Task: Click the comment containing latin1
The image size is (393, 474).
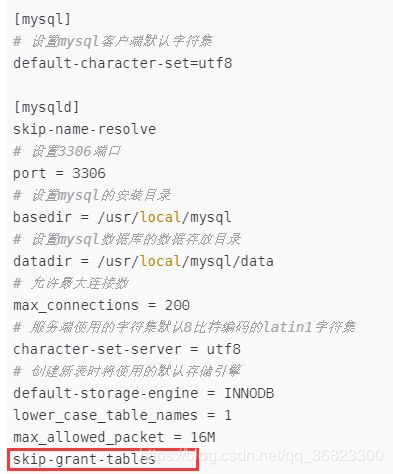Action: [184, 327]
